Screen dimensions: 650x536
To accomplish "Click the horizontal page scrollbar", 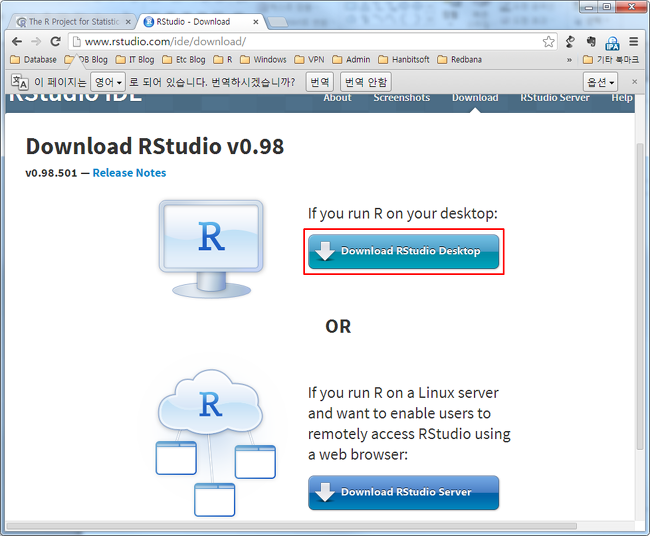I will pos(291,526).
